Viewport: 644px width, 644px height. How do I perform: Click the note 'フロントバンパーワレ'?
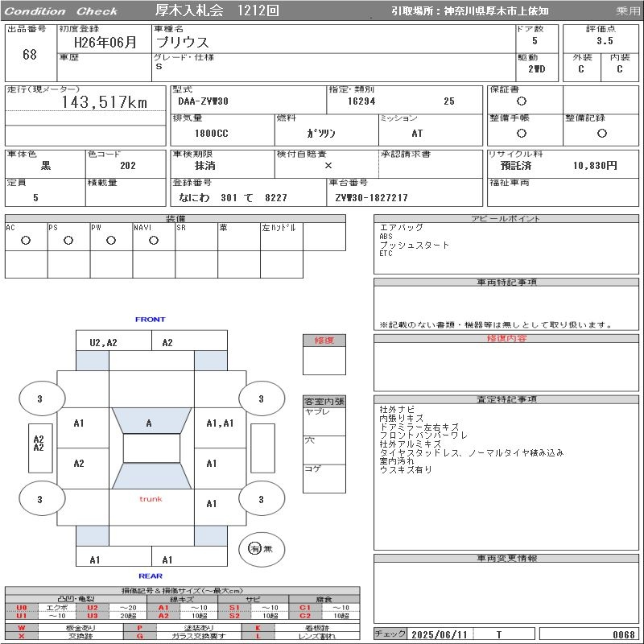[423, 436]
